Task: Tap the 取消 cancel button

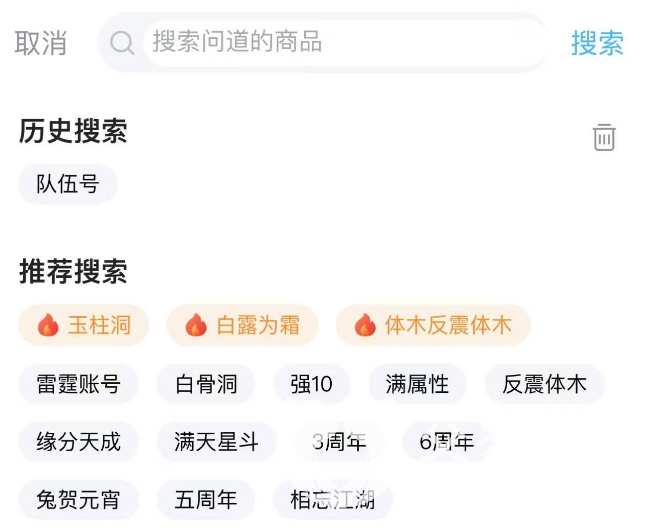Action: coord(41,43)
